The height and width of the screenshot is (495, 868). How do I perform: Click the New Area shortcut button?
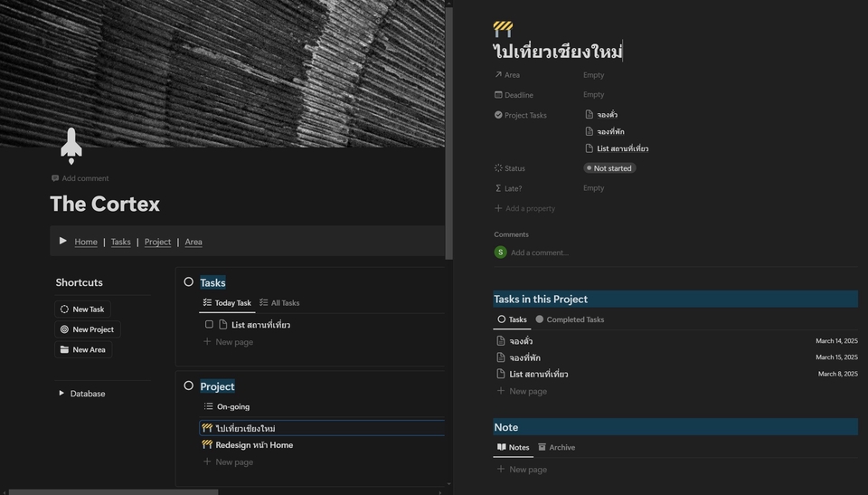[83, 350]
